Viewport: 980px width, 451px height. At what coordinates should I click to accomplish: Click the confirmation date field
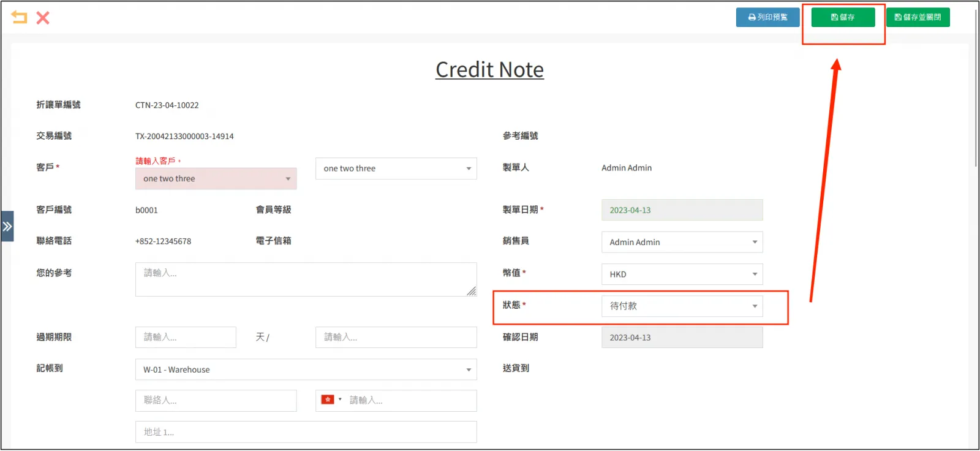tap(682, 338)
